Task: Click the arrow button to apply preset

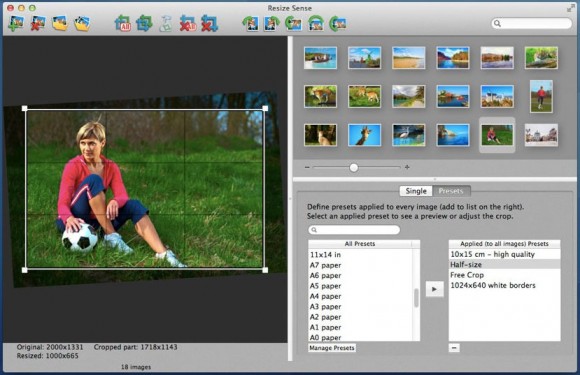Action: [x=434, y=289]
